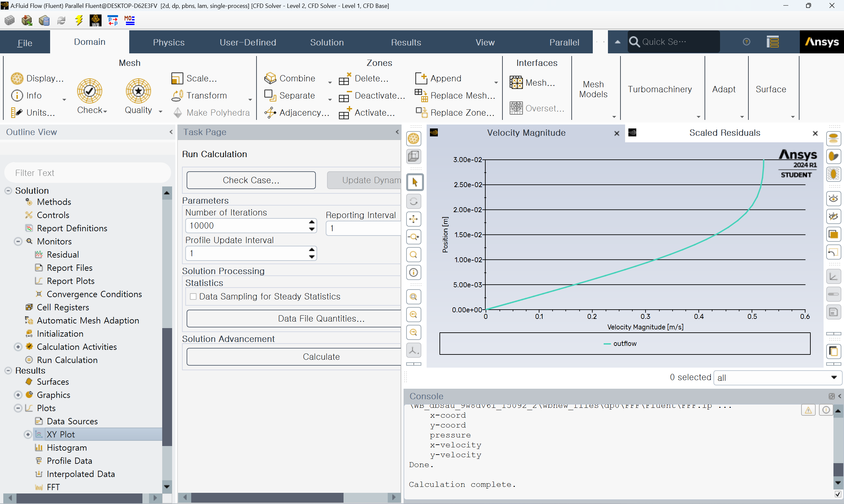Click the help question mark icon
Viewport: 844px width, 504px height.
(x=746, y=42)
